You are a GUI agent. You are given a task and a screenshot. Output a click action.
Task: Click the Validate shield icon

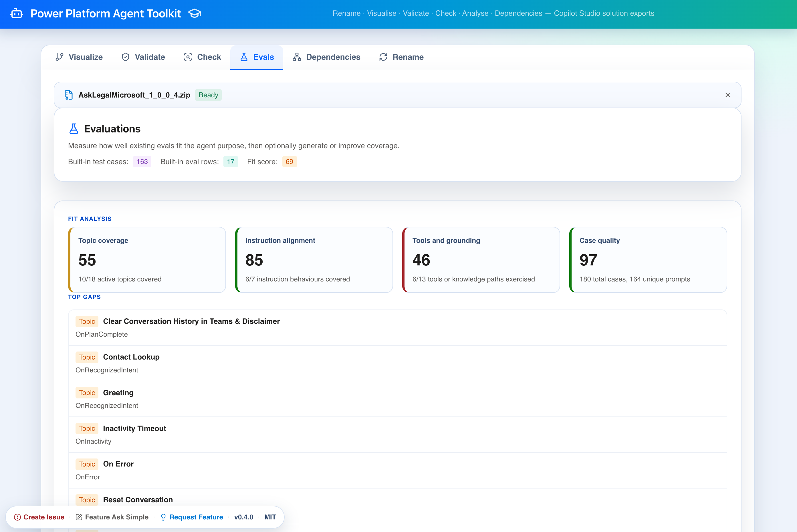tap(126, 57)
